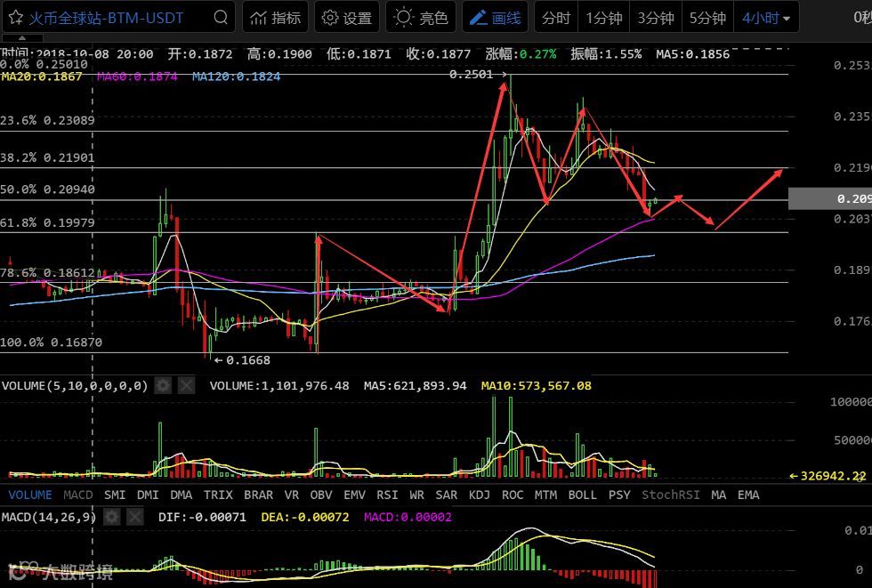This screenshot has height=588, width=872.
Task: Star the BTM-USDT pair as favorite
Action: 16,18
